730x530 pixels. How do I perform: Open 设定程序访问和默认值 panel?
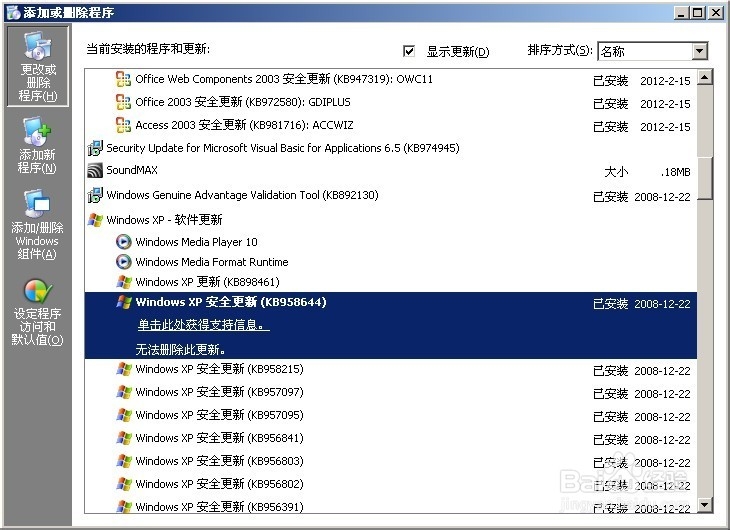point(37,312)
